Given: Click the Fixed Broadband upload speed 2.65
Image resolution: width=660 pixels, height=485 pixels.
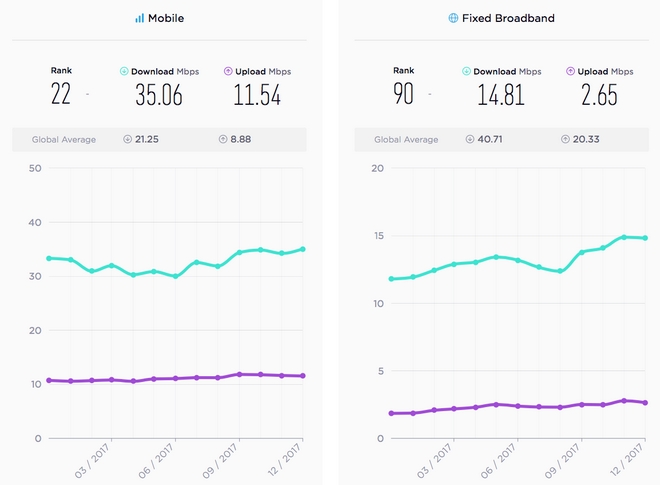Looking at the screenshot, I should coord(599,95).
